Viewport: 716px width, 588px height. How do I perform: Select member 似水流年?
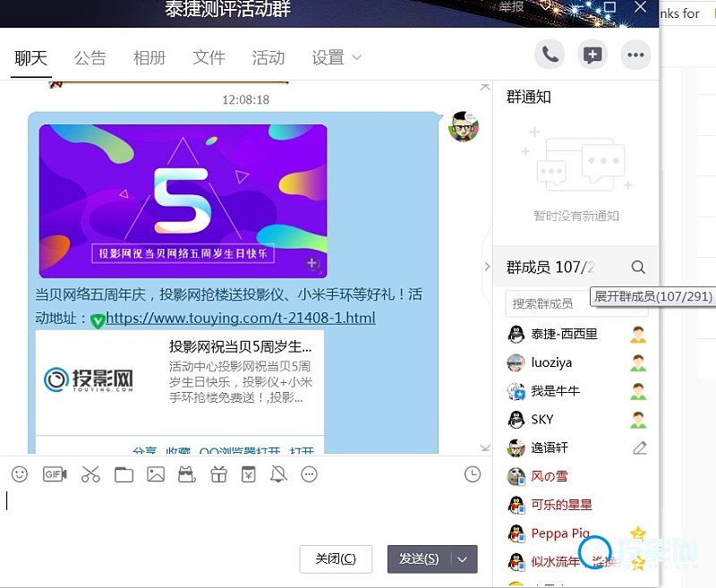[x=555, y=561]
